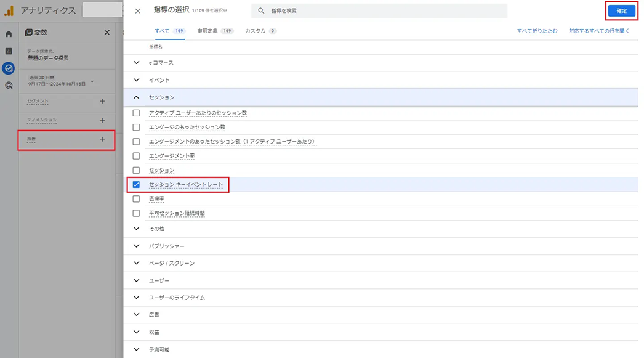Image resolution: width=644 pixels, height=358 pixels.
Task: Click the ディメンション label in variables panel
Action: [42, 120]
